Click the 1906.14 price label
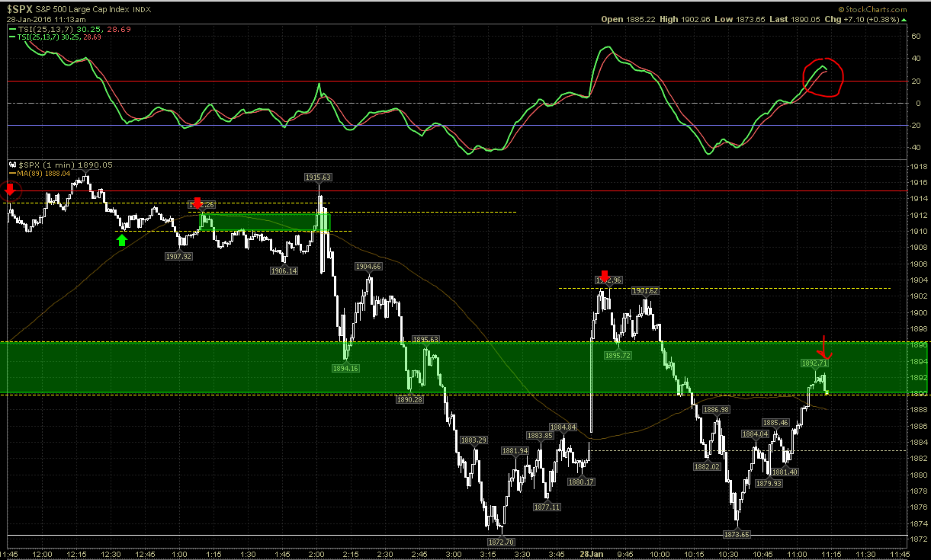This screenshot has height=560, width=931. pos(284,270)
